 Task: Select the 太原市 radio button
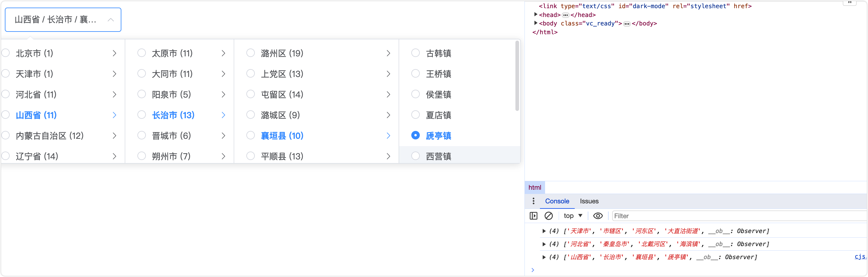tap(142, 53)
